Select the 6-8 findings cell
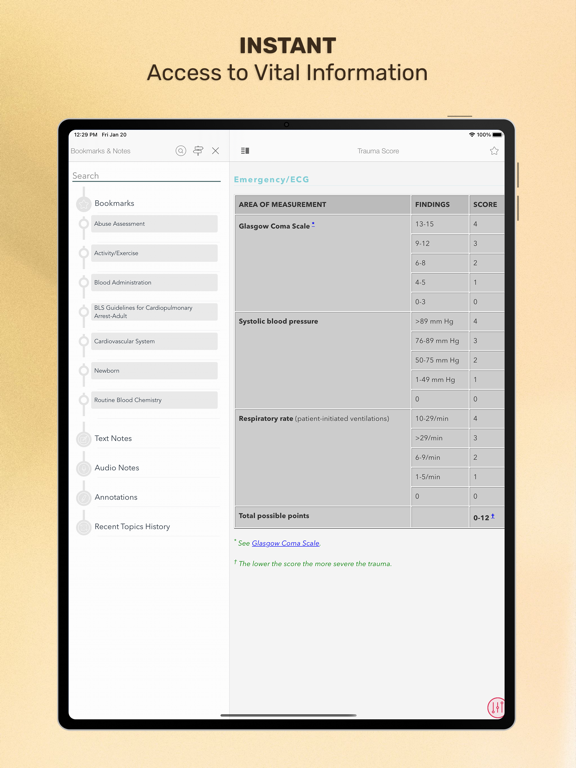The image size is (576, 768). tap(439, 263)
